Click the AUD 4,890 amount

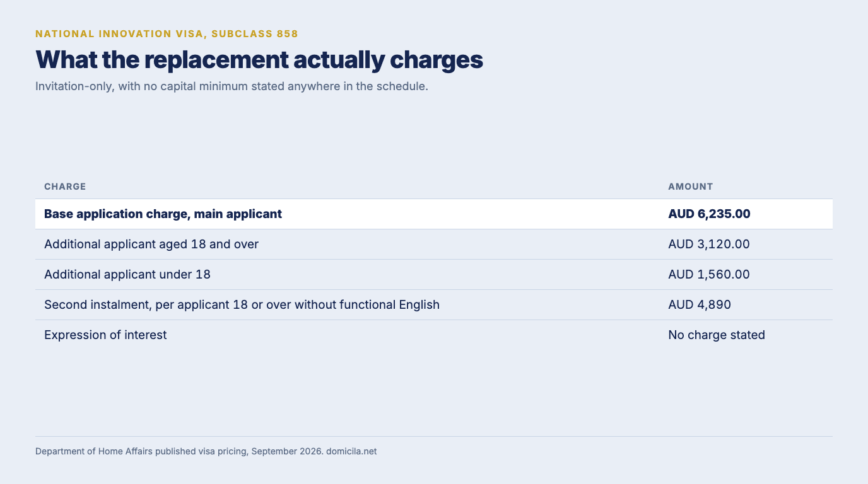point(700,305)
